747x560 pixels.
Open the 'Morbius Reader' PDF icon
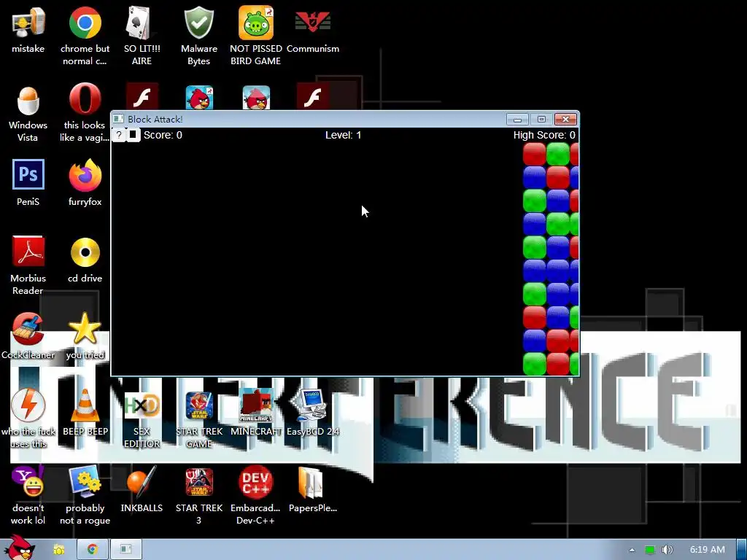28,265
